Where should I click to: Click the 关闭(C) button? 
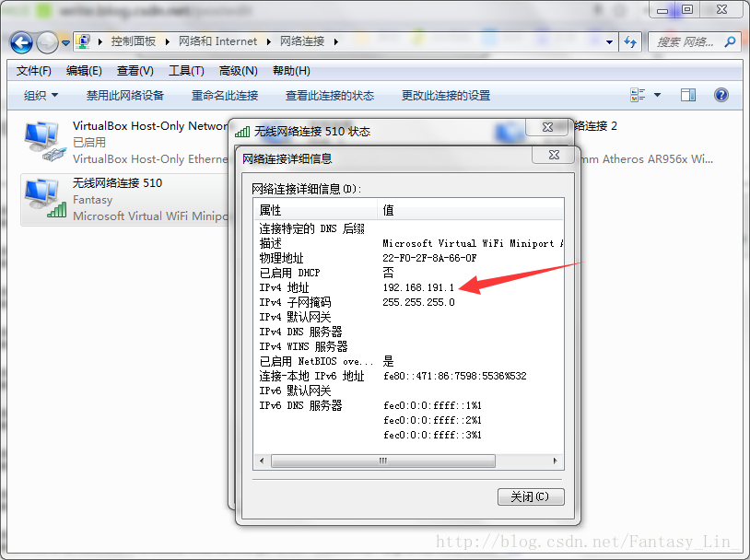tap(531, 496)
